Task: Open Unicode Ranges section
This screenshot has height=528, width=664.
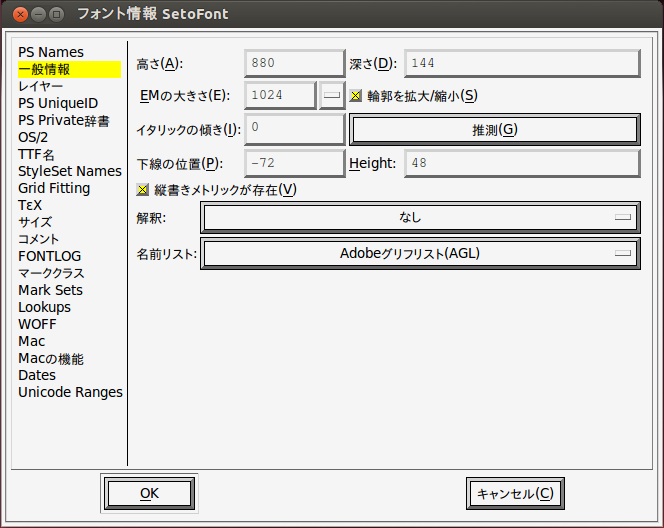Action: tap(70, 393)
